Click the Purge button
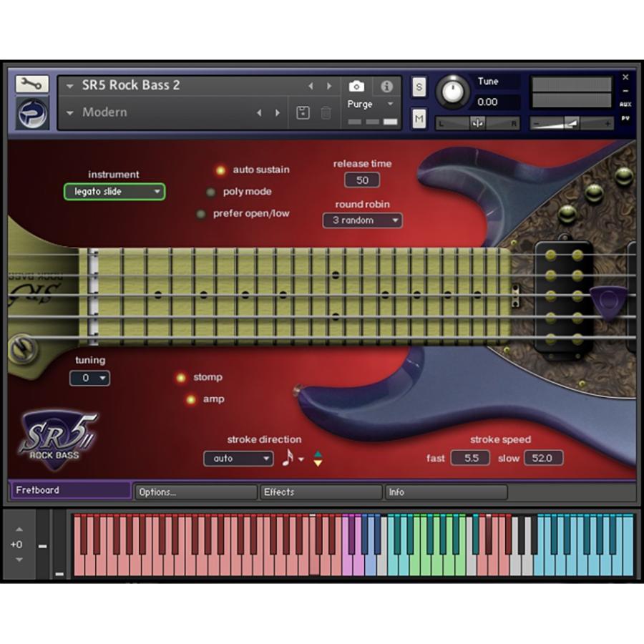The height and width of the screenshot is (644, 644). point(362,104)
